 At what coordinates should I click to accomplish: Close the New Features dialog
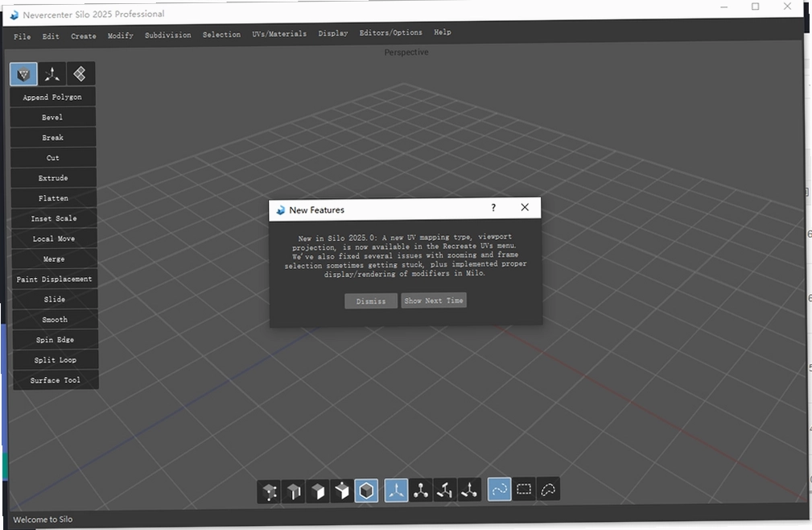click(x=525, y=207)
